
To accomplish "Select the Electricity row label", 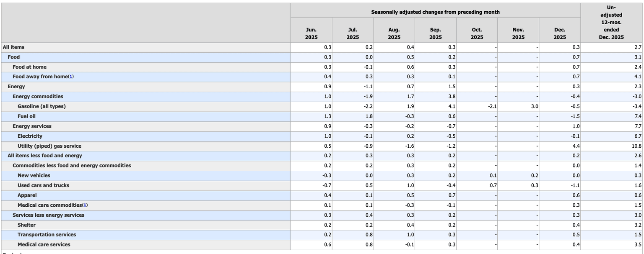I will (30, 136).
